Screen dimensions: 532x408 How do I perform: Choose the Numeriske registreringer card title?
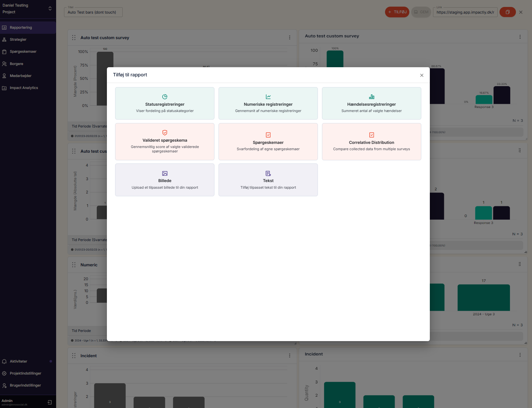coord(268,104)
